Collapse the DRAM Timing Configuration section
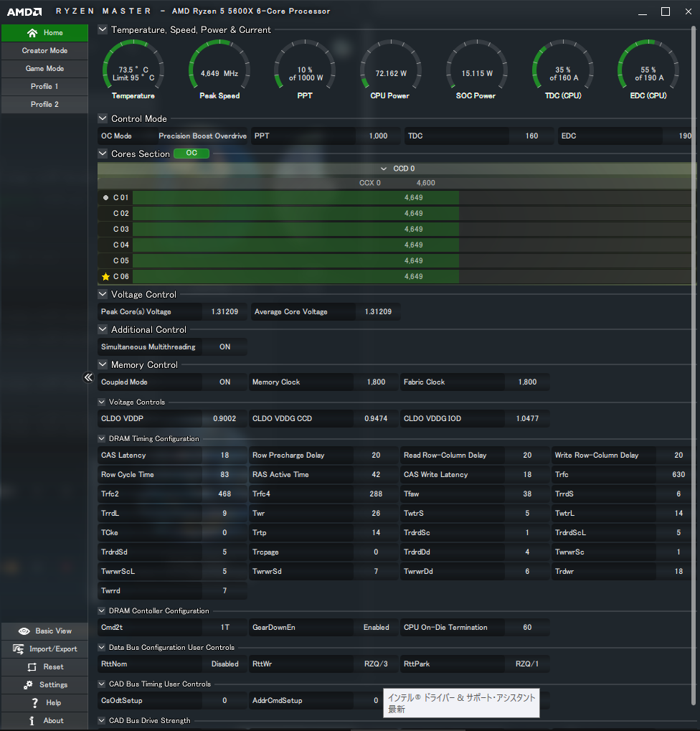This screenshot has width=700, height=731. pyautogui.click(x=103, y=439)
